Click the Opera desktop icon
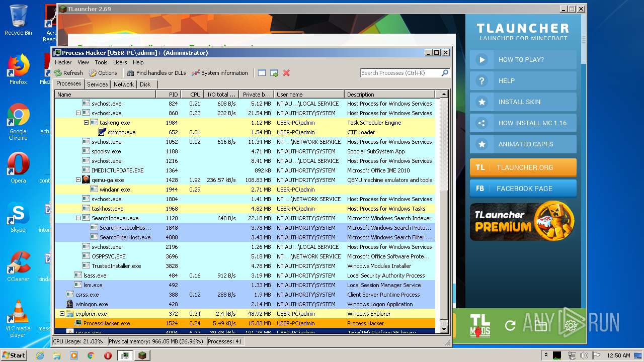The image size is (644, 362). (18, 168)
